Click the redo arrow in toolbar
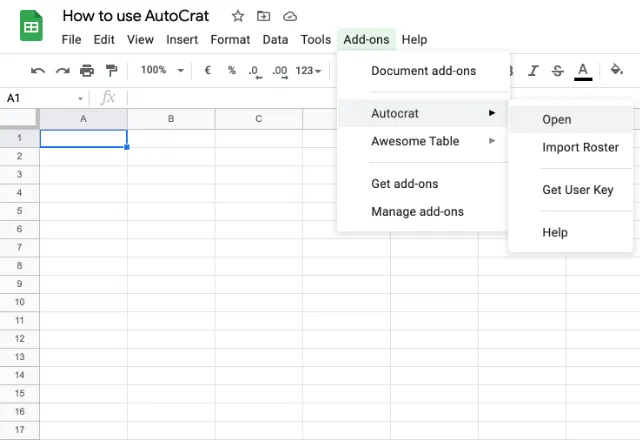This screenshot has height=440, width=640. 62,71
